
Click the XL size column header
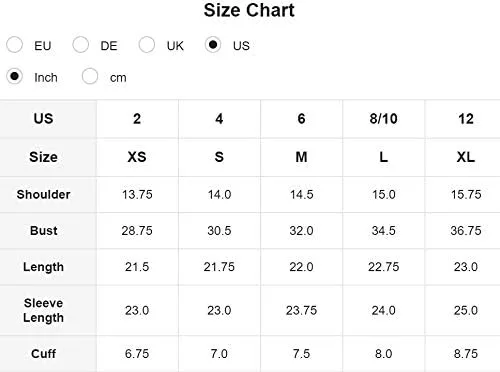[x=466, y=157]
